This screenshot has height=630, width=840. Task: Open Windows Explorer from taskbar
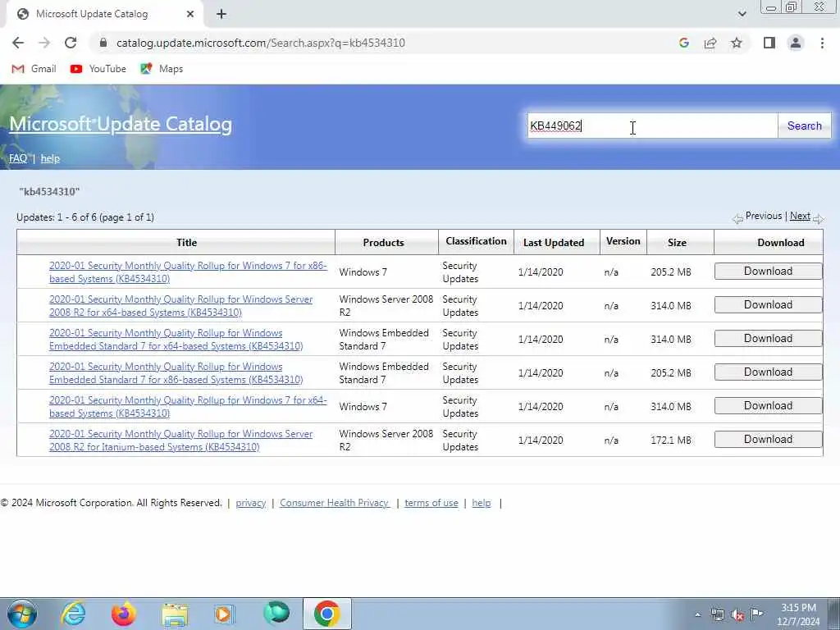[x=175, y=614]
